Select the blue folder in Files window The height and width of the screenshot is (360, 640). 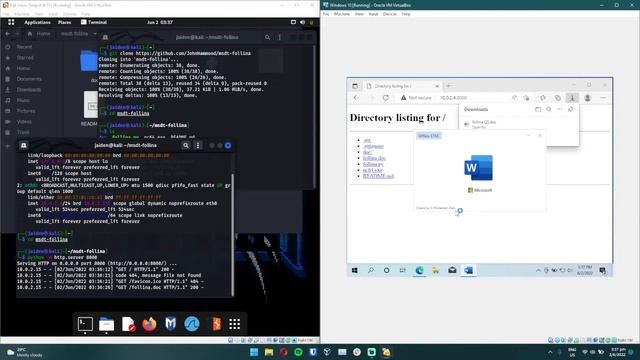point(89,61)
